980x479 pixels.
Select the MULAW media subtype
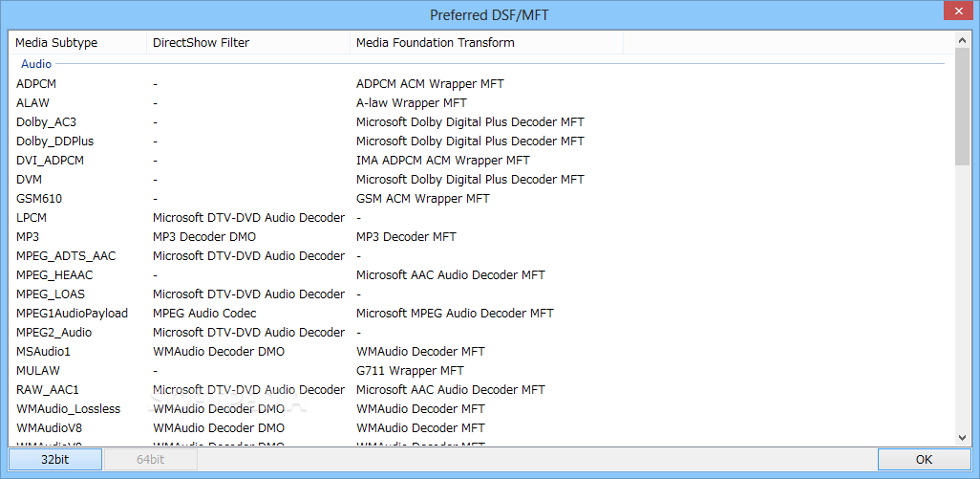tap(38, 370)
